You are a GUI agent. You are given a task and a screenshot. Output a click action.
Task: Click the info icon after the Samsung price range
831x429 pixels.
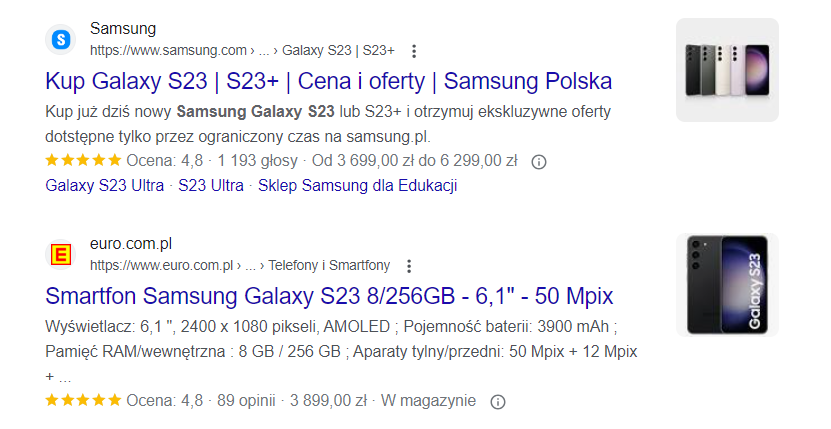coord(538,162)
